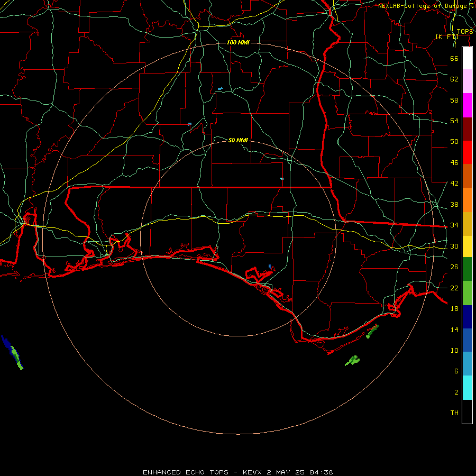Click the '42' legend value
Screen dimensions: 476x476
point(454,184)
